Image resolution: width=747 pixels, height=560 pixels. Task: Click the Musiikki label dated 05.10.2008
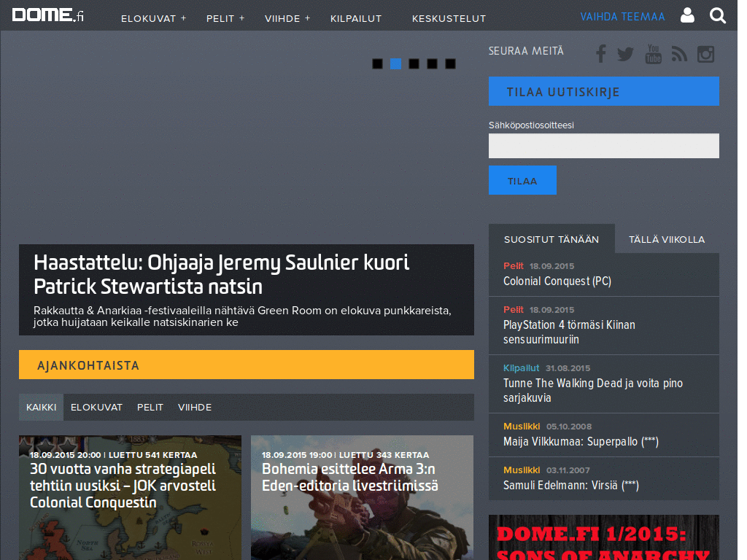[x=522, y=426]
